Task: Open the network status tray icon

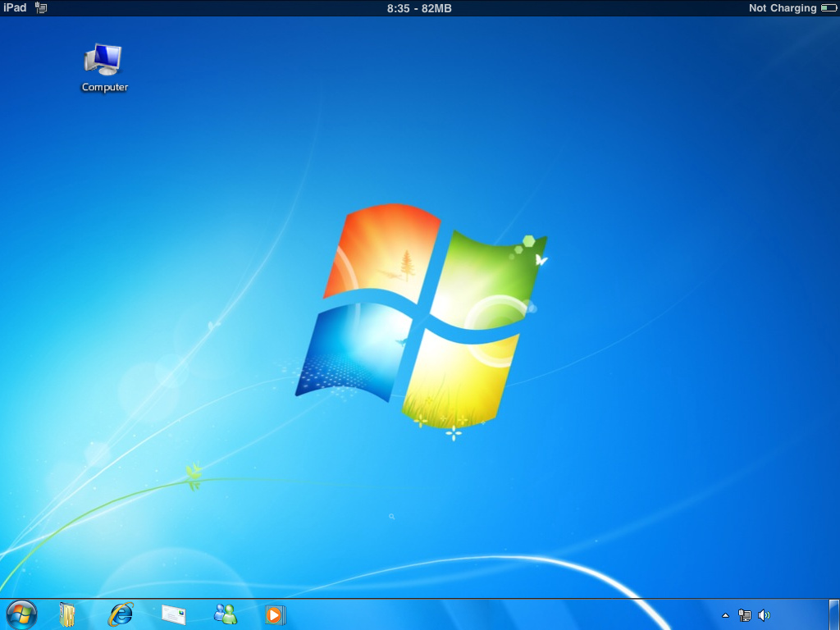Action: pyautogui.click(x=745, y=615)
